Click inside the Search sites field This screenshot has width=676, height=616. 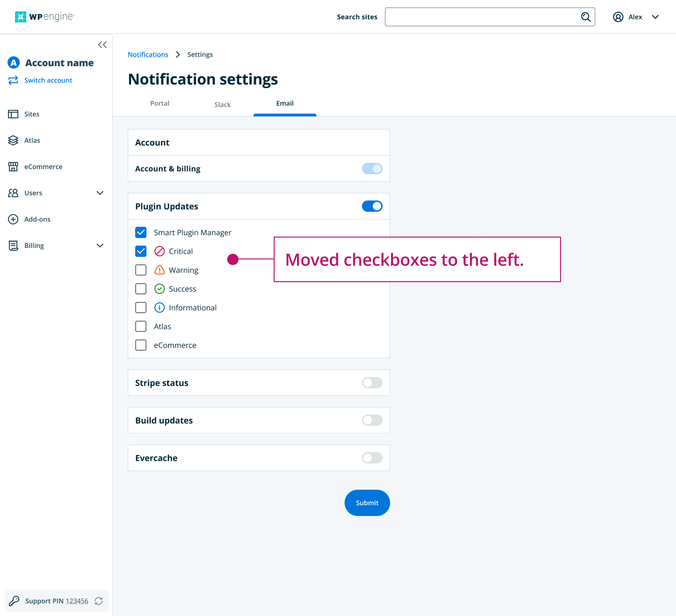pos(484,17)
